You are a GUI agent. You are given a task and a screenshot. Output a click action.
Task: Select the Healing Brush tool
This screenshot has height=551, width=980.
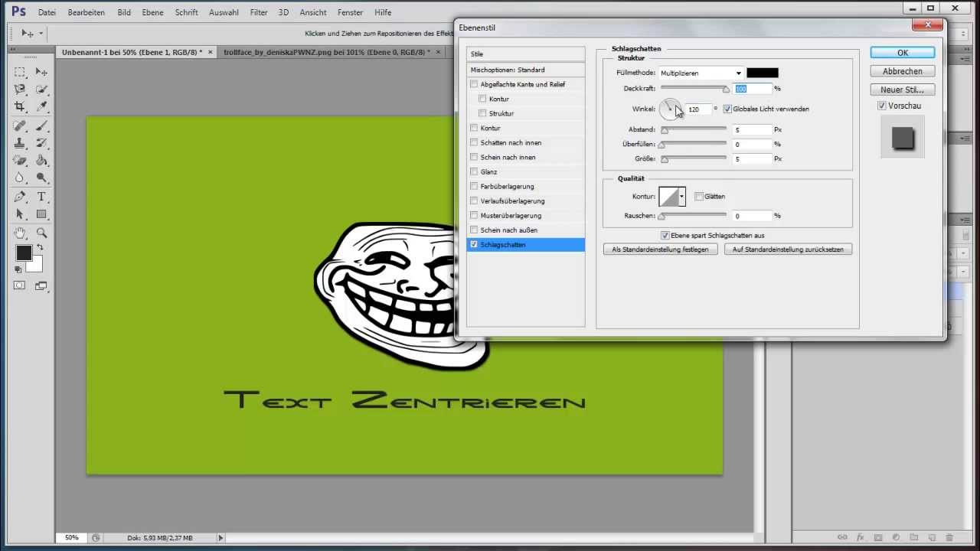(x=20, y=126)
